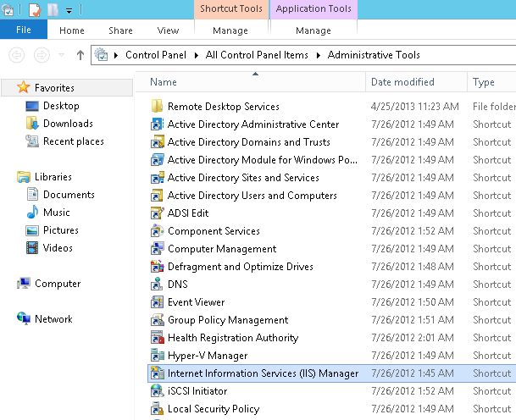Screen dimensions: 516x420
Task: Click the Music note icon
Action: (32, 213)
